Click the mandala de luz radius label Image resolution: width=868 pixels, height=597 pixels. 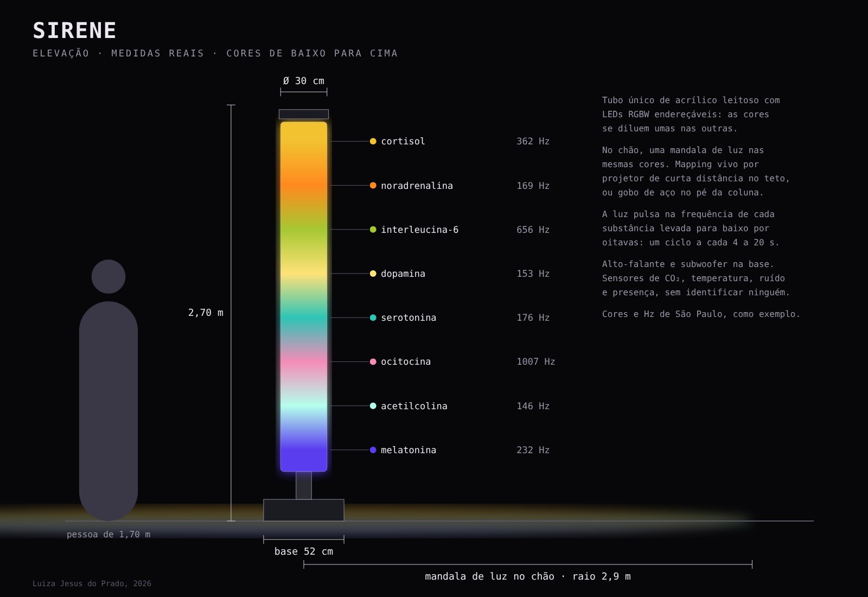point(528,576)
